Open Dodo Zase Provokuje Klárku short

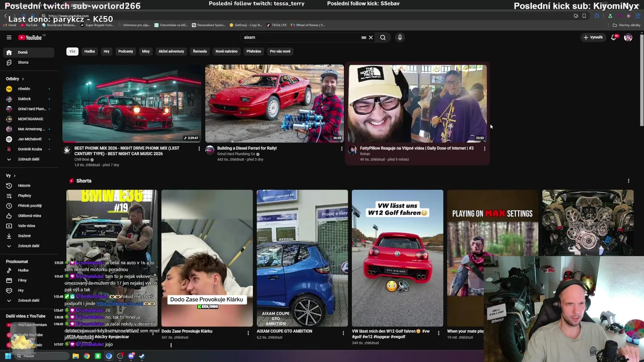207,258
